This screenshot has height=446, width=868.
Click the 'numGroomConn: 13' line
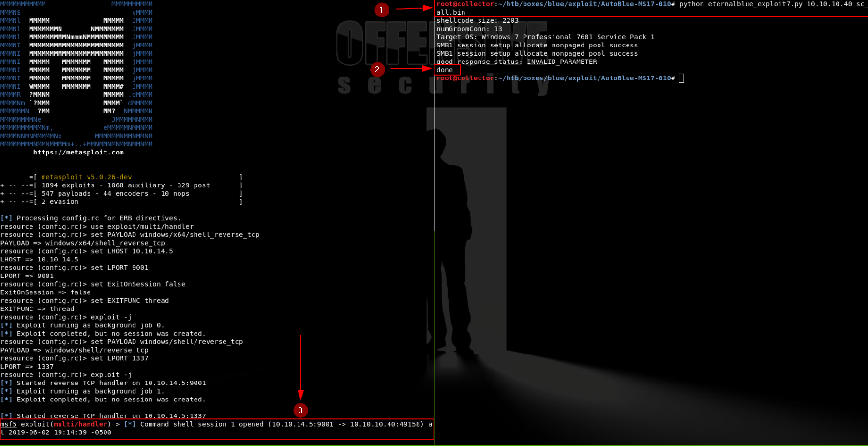tap(469, 29)
